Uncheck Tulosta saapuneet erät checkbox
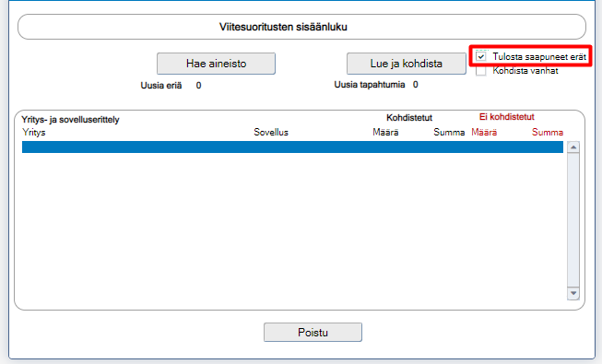Image resolution: width=602 pixels, height=364 pixels. 480,56
